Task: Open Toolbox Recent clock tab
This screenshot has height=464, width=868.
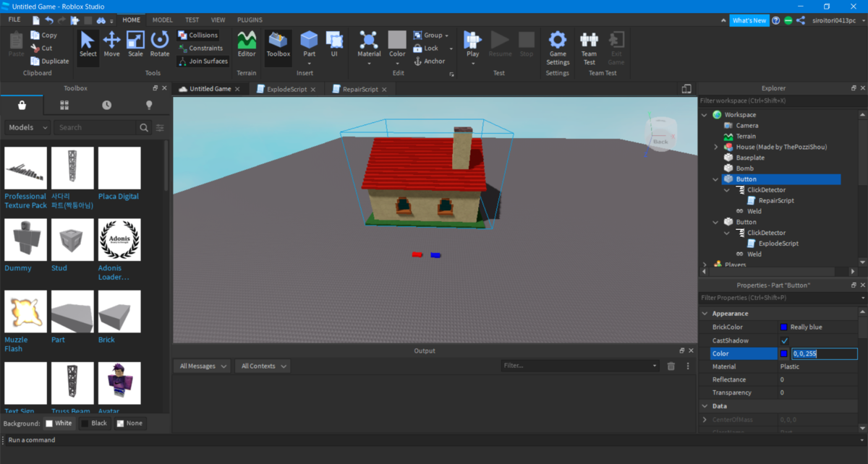Action: point(107,105)
